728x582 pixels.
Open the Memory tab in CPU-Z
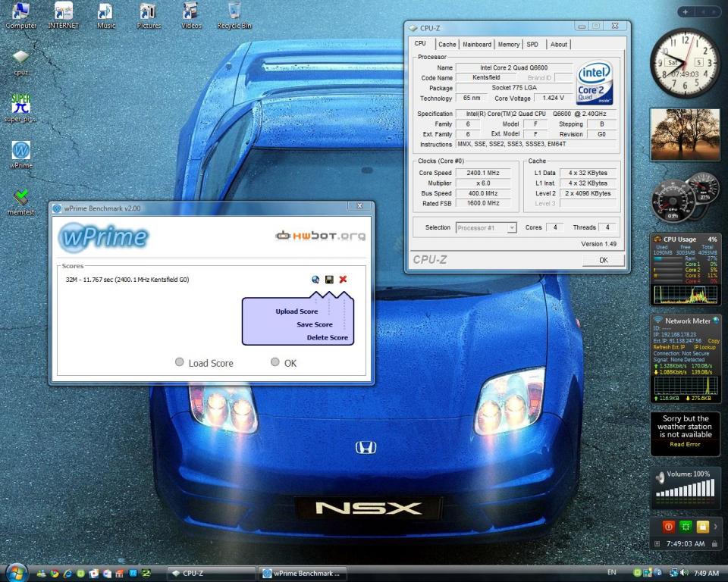click(x=508, y=45)
